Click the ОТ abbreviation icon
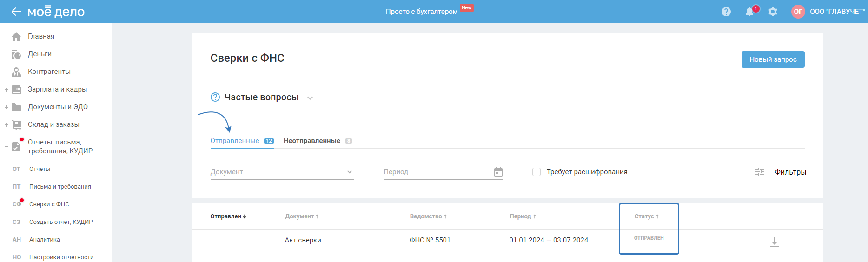Screen dimensions: 868x262 point(16,169)
